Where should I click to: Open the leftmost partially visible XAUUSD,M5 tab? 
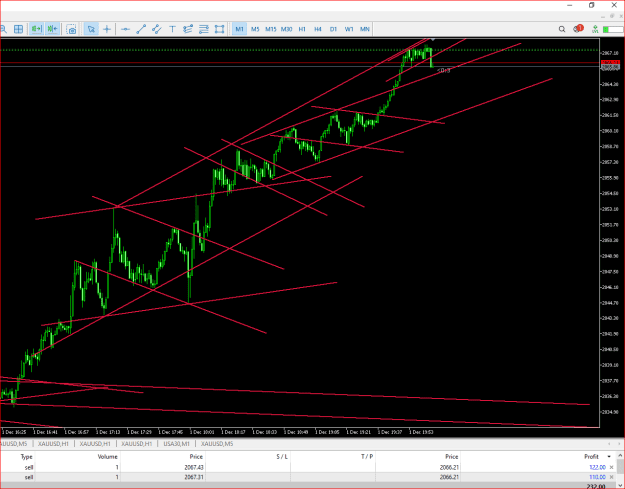14,444
